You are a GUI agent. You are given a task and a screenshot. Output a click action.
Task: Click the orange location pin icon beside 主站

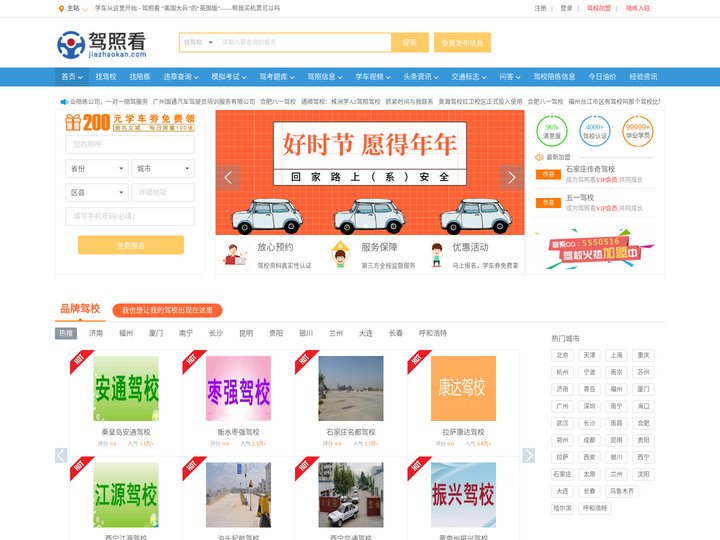point(61,8)
